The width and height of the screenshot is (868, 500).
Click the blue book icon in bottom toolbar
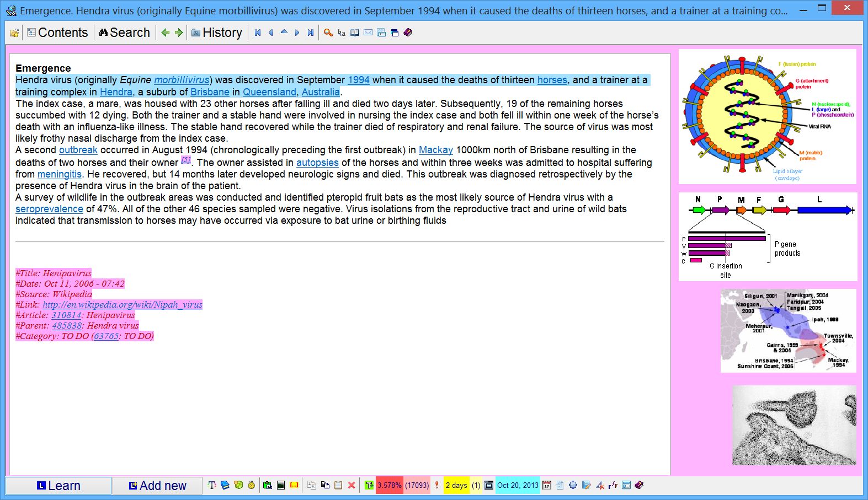pyautogui.click(x=225, y=485)
